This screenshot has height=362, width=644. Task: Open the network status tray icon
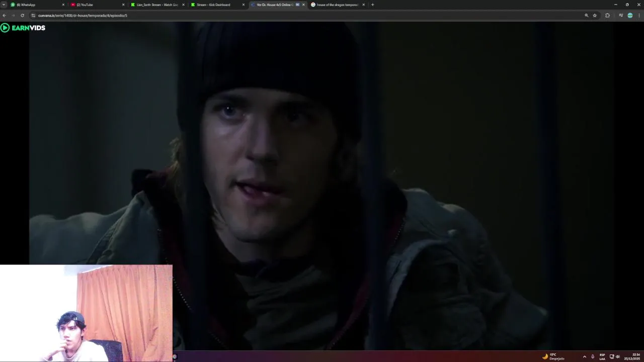[611, 356]
